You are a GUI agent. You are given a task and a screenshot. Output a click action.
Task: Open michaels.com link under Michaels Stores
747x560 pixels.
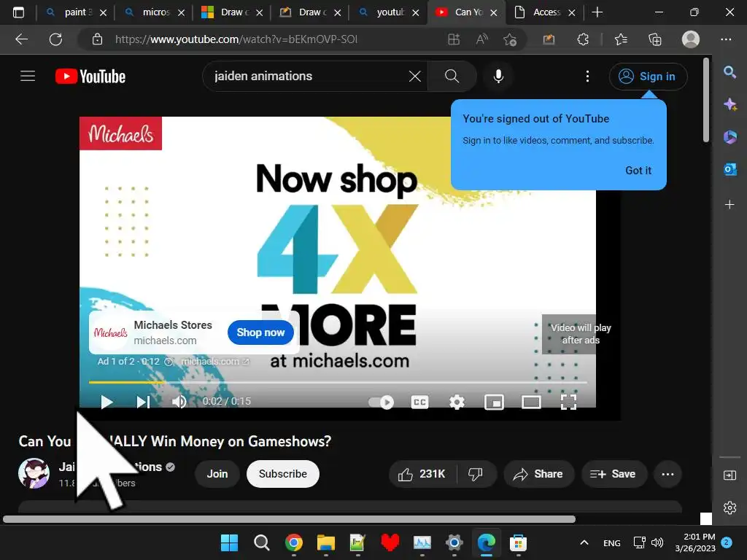point(165,341)
